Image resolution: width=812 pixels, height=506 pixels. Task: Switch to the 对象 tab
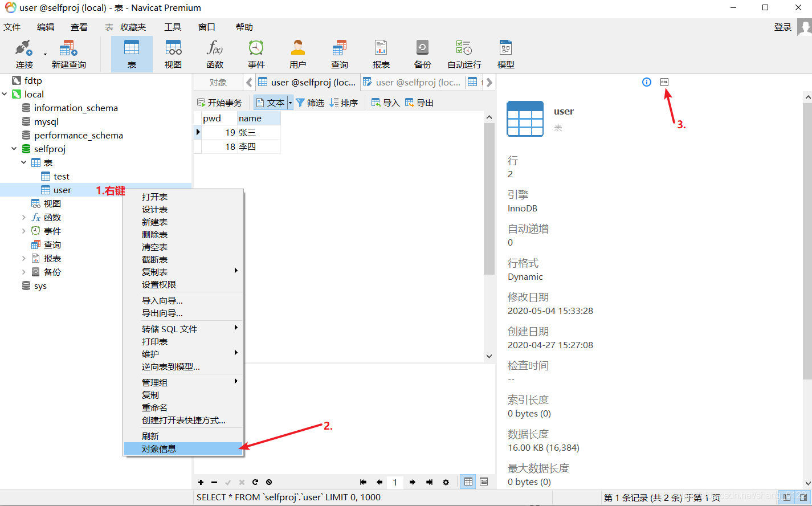tap(218, 83)
